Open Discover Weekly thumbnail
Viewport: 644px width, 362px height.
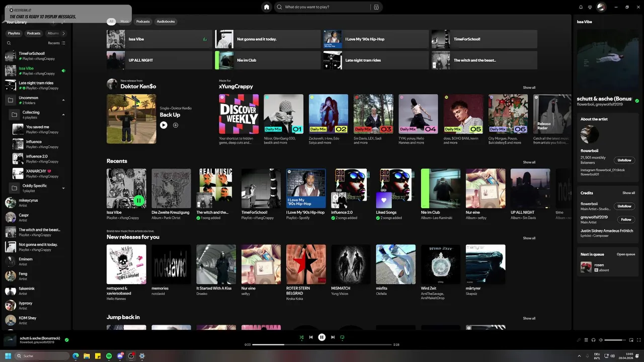point(238,114)
